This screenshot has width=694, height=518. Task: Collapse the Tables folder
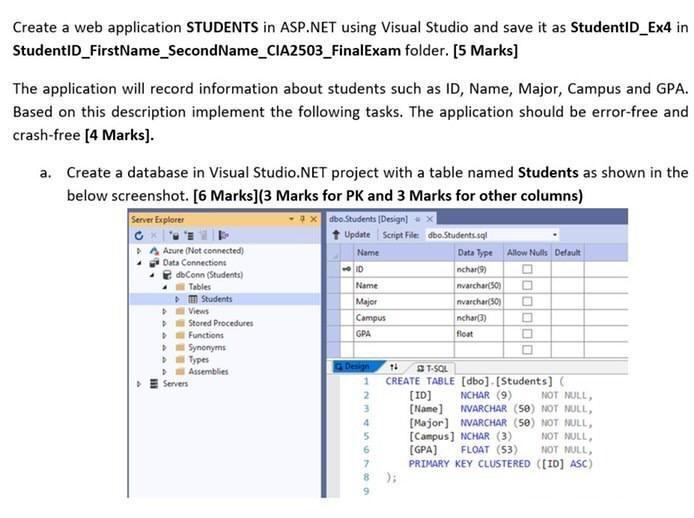click(x=165, y=287)
